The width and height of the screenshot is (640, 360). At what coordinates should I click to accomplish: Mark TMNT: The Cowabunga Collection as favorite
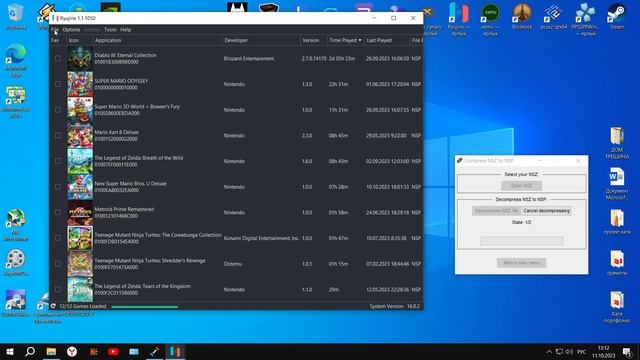tap(58, 238)
